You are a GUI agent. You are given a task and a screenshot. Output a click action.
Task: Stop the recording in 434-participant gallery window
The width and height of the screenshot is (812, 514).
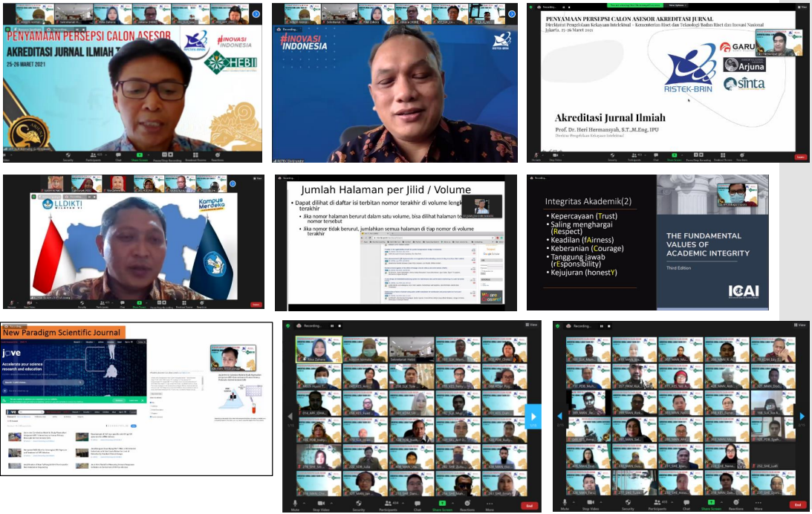click(340, 326)
